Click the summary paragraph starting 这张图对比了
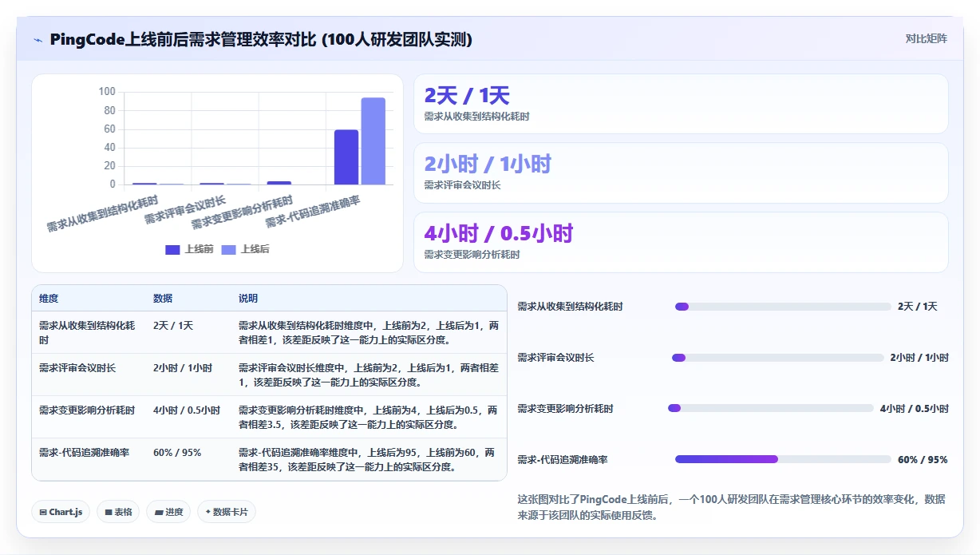The image size is (980, 555). pos(732,507)
